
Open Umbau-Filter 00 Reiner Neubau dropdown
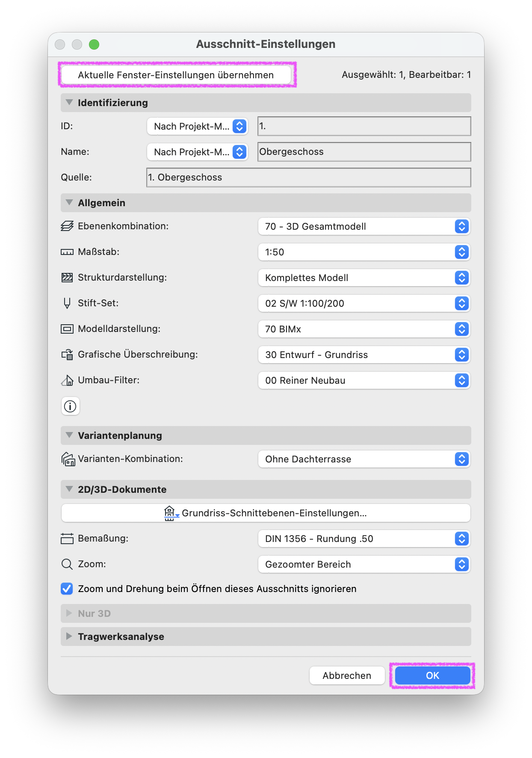tap(364, 380)
